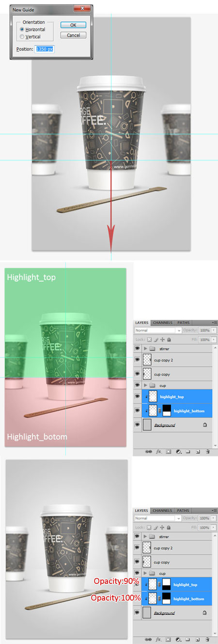Image resolution: width=218 pixels, height=644 pixels.
Task: Cancel the New Guide dialog
Action: click(74, 35)
